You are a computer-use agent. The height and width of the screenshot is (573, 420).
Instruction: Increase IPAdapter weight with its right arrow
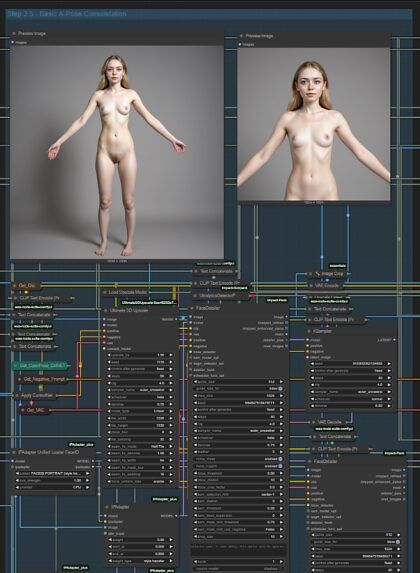(170, 540)
